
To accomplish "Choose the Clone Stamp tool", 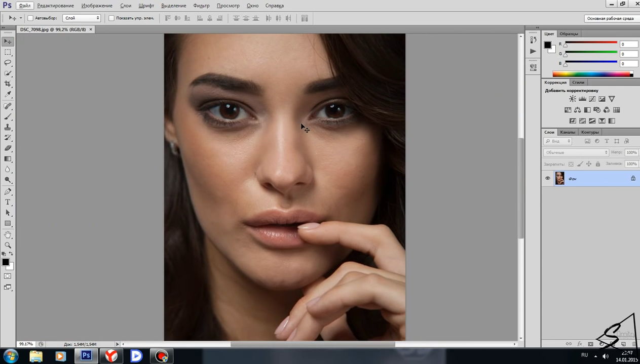I will tap(8, 127).
